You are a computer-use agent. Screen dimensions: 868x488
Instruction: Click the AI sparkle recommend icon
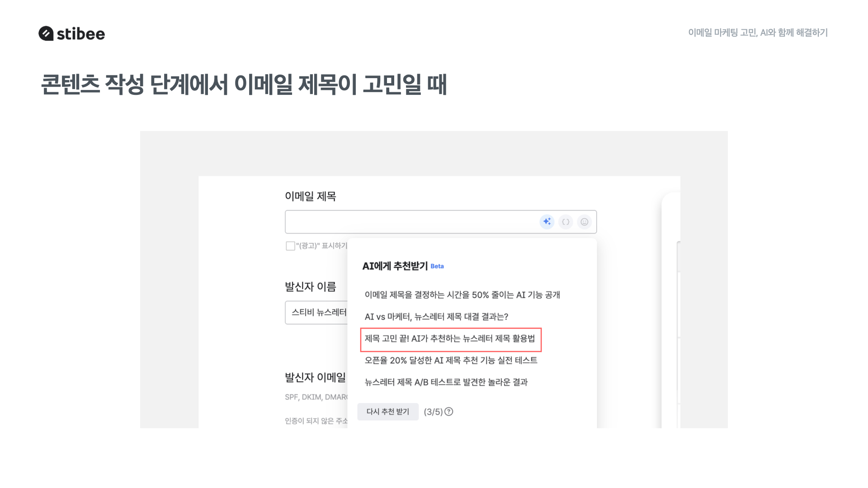(x=547, y=222)
